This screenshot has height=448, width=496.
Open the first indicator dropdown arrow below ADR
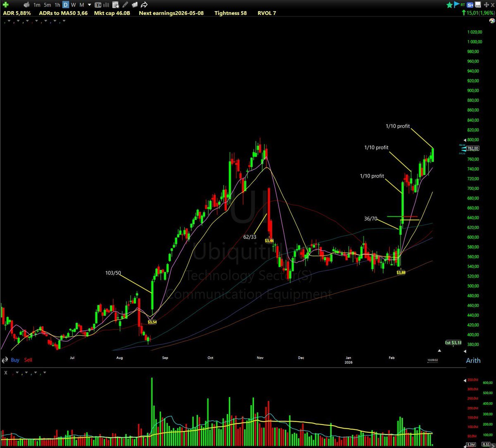click(9, 21)
